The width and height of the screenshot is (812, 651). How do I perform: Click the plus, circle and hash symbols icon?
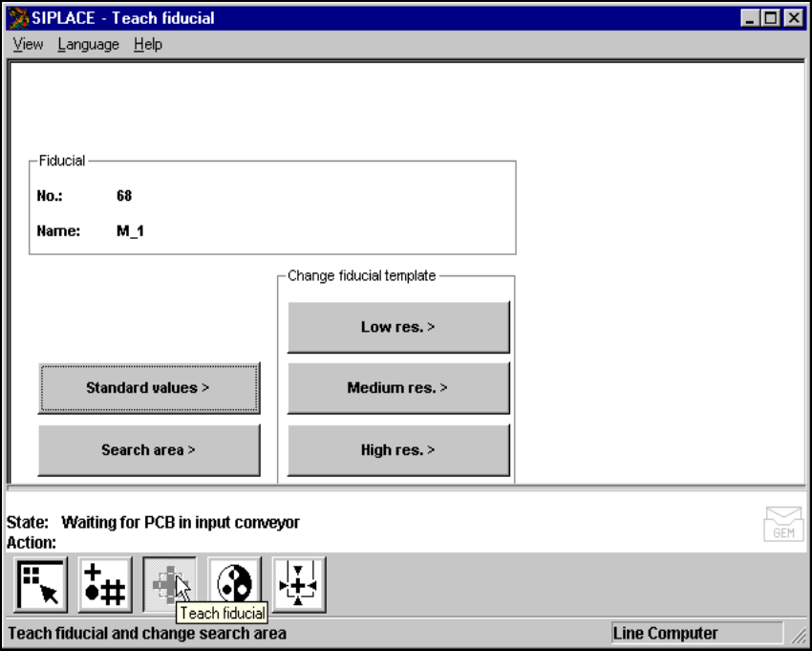pyautogui.click(x=105, y=585)
